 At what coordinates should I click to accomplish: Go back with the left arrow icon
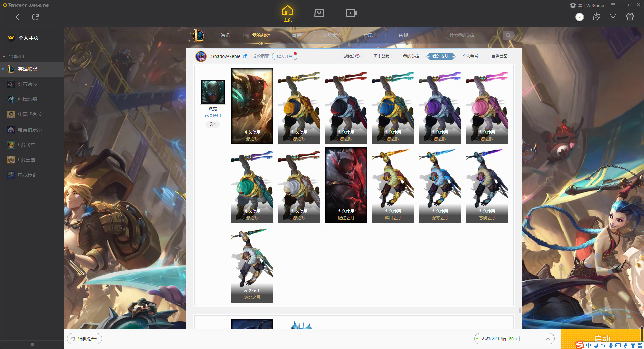18,17
